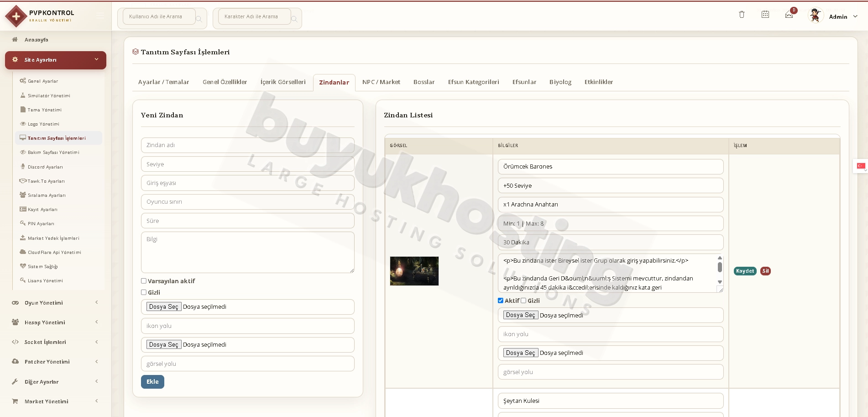Open the calendar icon in top bar
The width and height of the screenshot is (868, 417).
765,15
